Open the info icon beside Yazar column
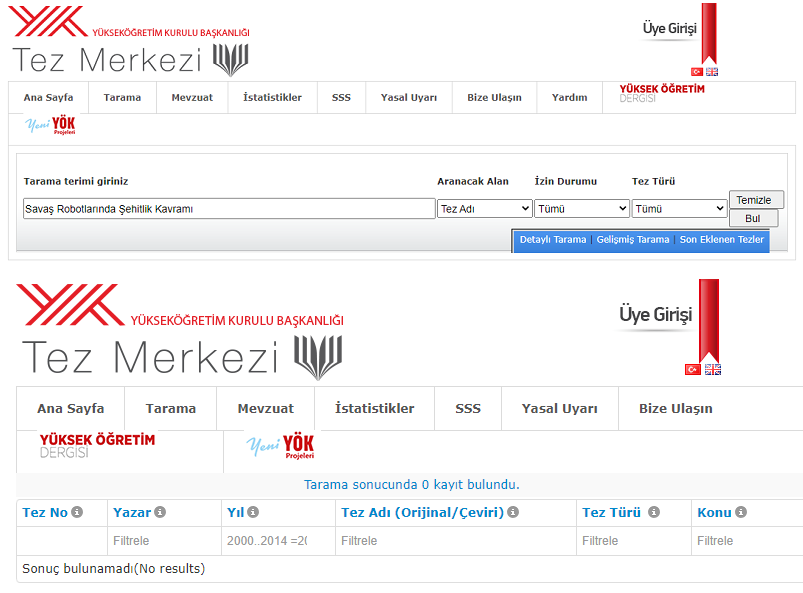Viewport: 803px width, 593px height. click(x=160, y=512)
